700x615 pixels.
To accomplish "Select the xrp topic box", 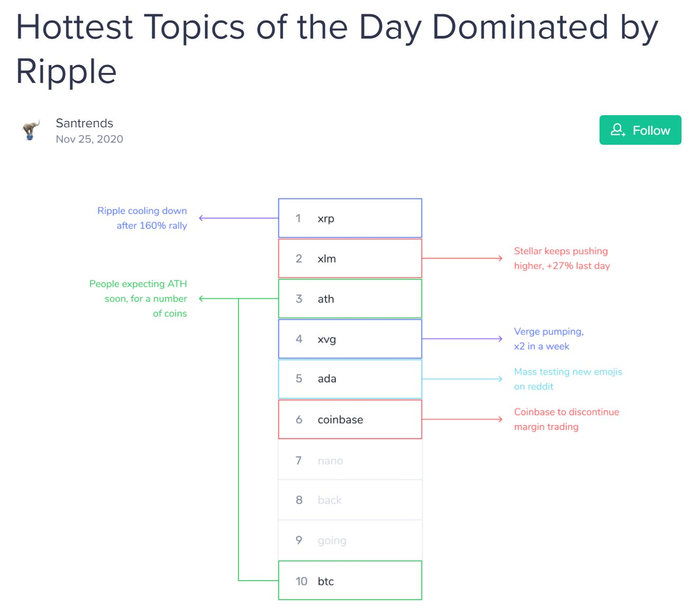I will point(350,218).
